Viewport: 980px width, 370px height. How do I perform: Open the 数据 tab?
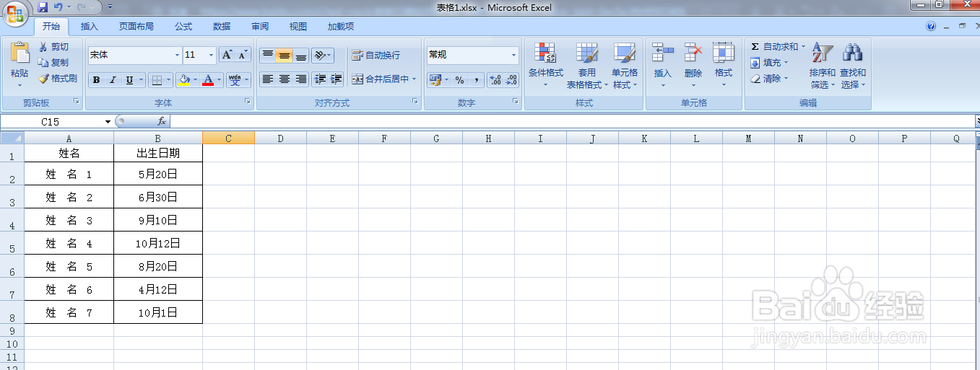[x=222, y=27]
